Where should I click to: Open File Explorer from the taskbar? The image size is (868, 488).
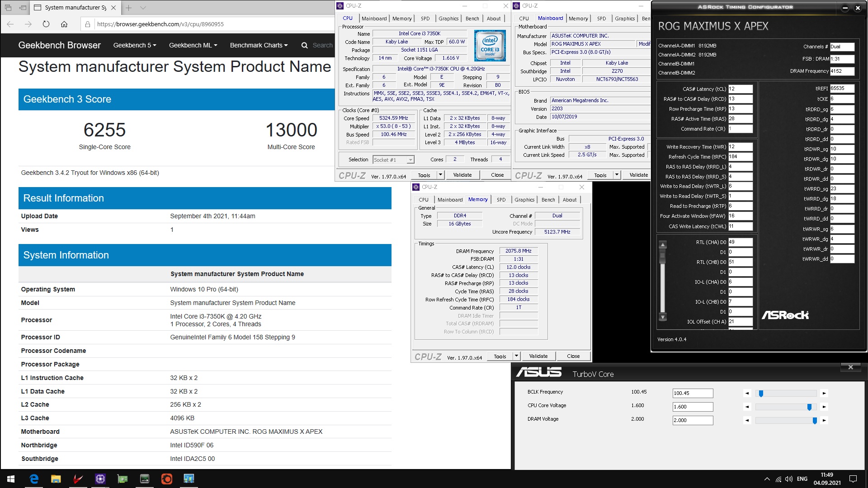(x=56, y=479)
